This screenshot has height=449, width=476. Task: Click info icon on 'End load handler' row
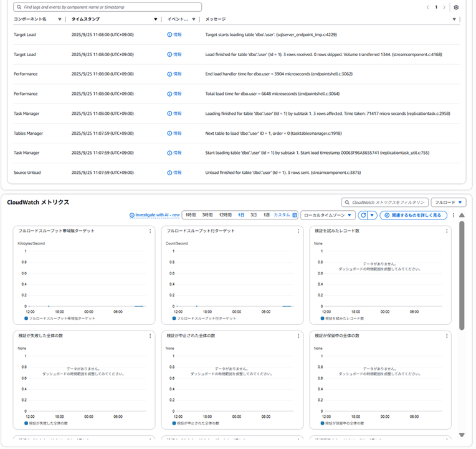169,74
